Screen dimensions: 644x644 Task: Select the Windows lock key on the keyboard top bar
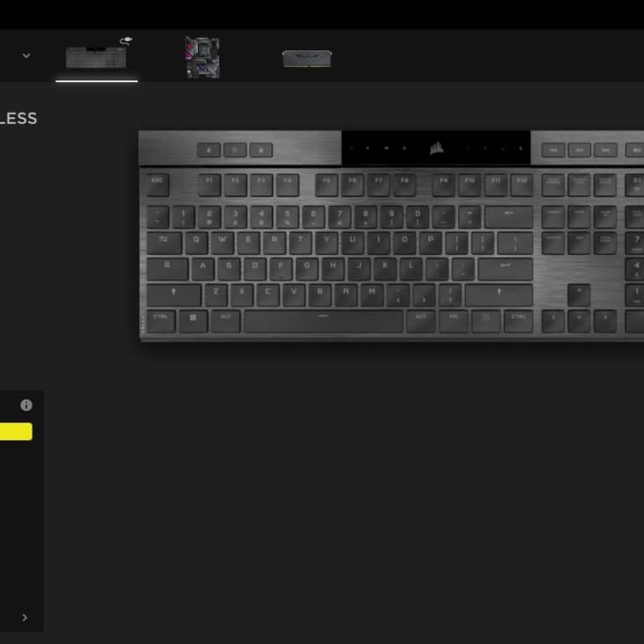(x=261, y=150)
